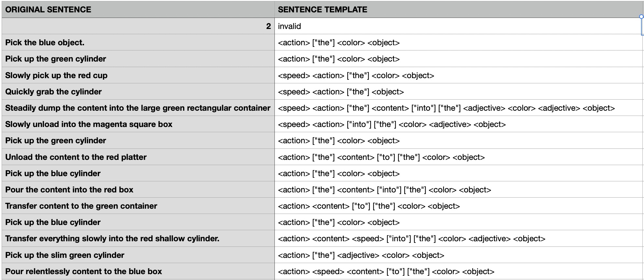The height and width of the screenshot is (280, 644).
Task: Click the template with two adjective tags
Action: (446, 108)
